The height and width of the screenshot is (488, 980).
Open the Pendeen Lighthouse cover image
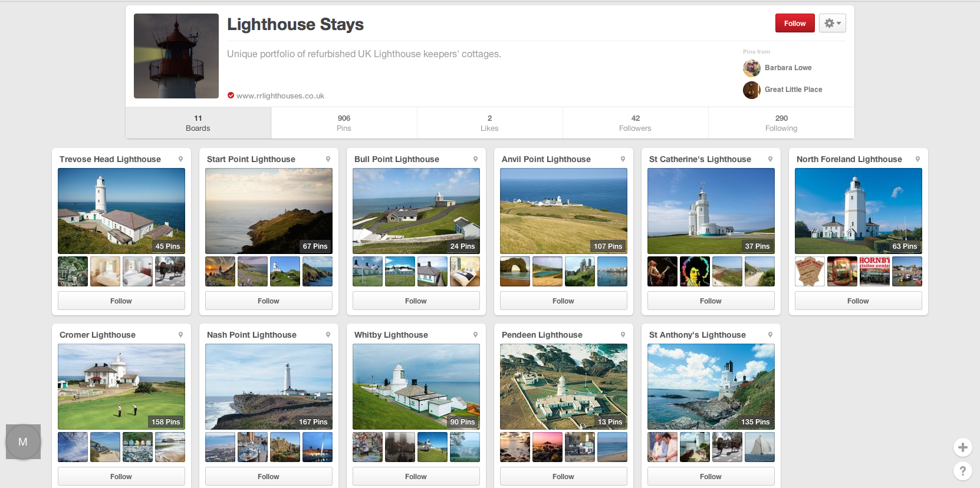click(564, 387)
